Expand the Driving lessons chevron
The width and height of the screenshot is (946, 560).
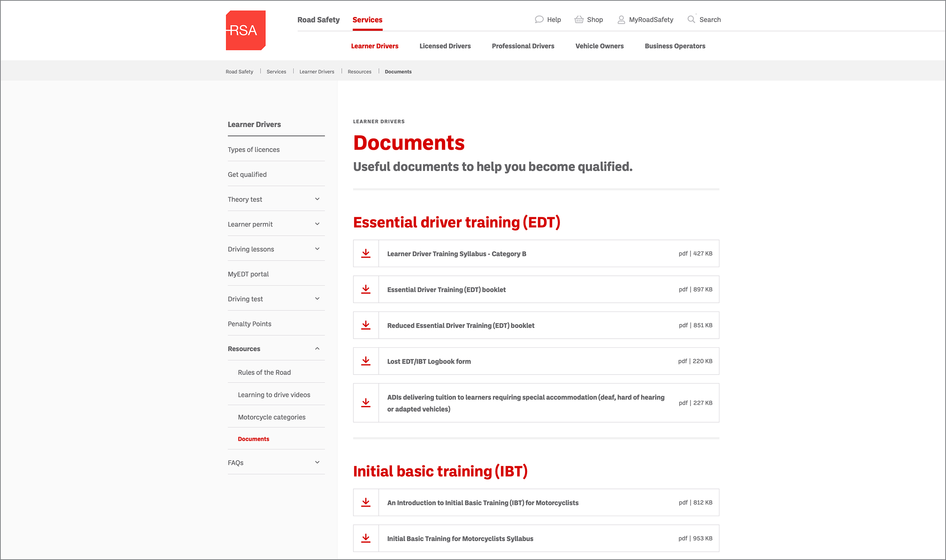[317, 249]
